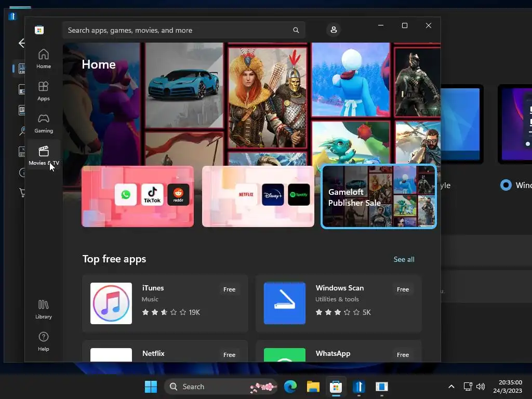Open the WhatsApp app listing title

click(x=333, y=353)
